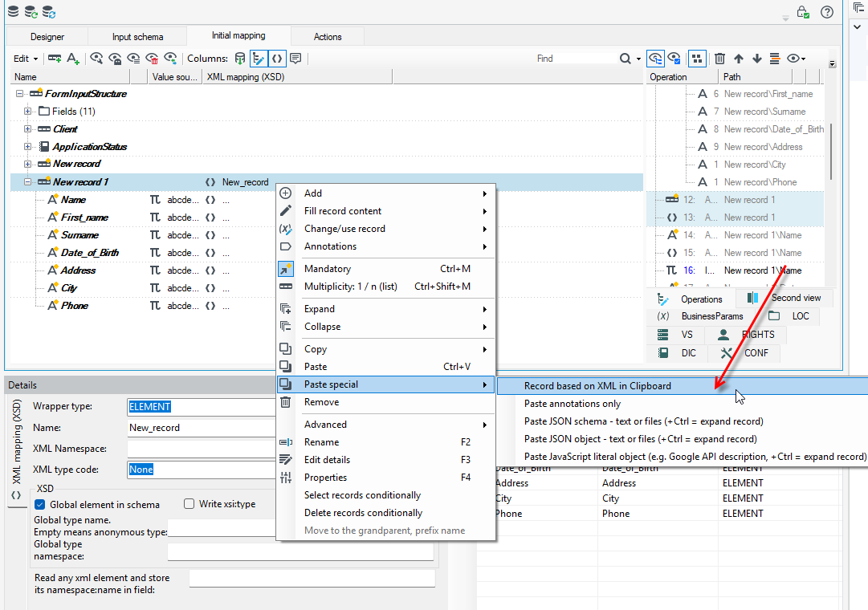Click the CONF button
The height and width of the screenshot is (610, 868).
pos(744,353)
